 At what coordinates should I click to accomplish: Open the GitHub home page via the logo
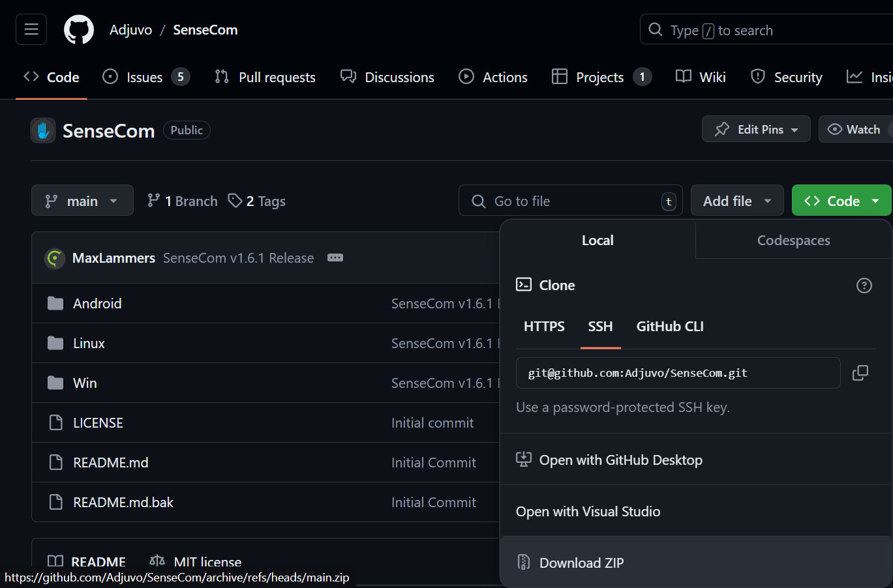(x=78, y=29)
